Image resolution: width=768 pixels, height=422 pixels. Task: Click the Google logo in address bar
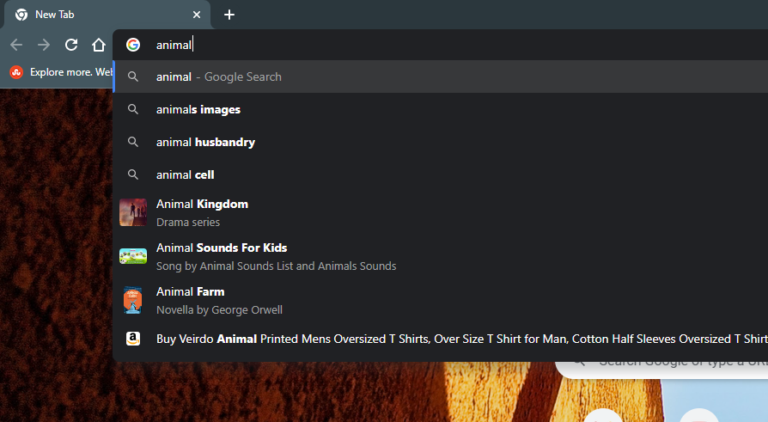point(133,45)
